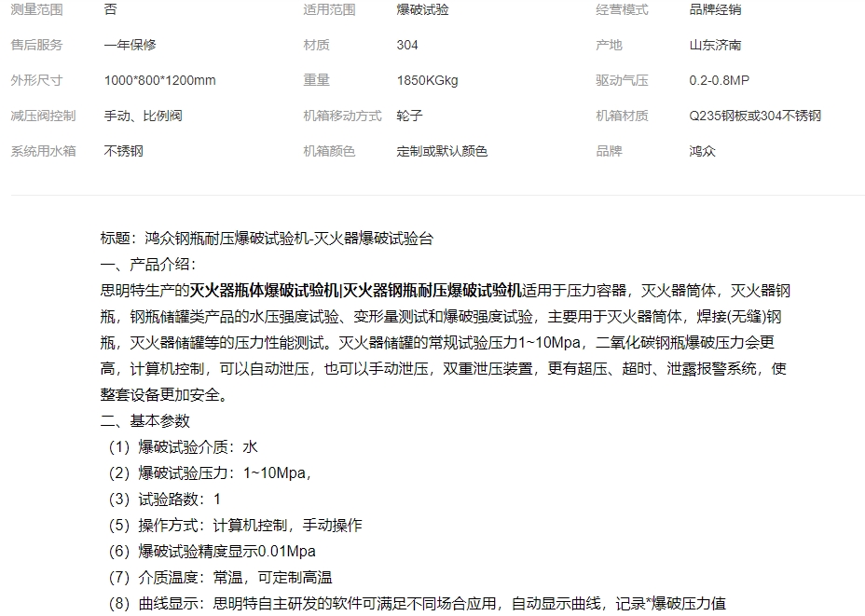Select the Q235钢板或304不锈钢 value
The width and height of the screenshot is (865, 616).
(x=755, y=116)
